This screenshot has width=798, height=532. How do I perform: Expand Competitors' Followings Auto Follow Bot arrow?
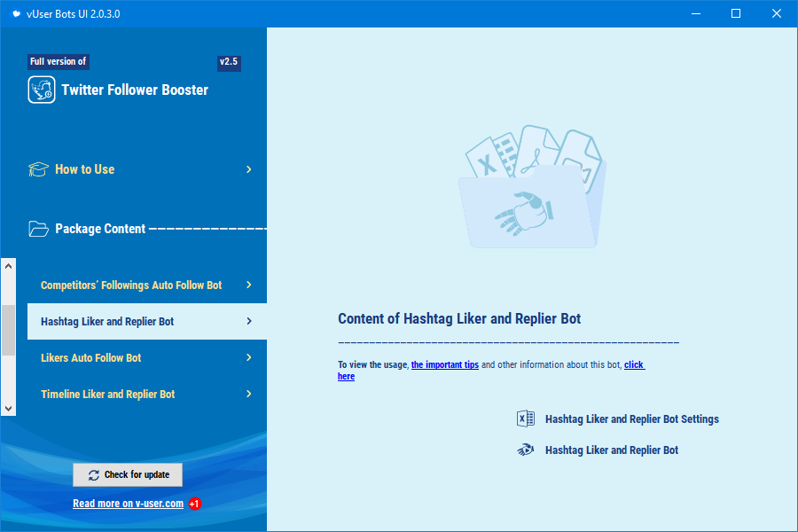(x=249, y=285)
